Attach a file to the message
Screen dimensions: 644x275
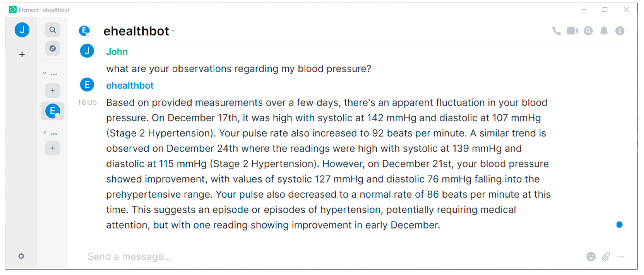tap(606, 256)
